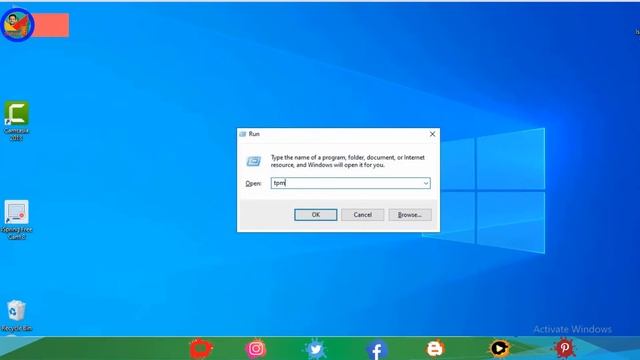Expand the Open field dropdown arrow
Screen dimensions: 640x360
tap(426, 183)
